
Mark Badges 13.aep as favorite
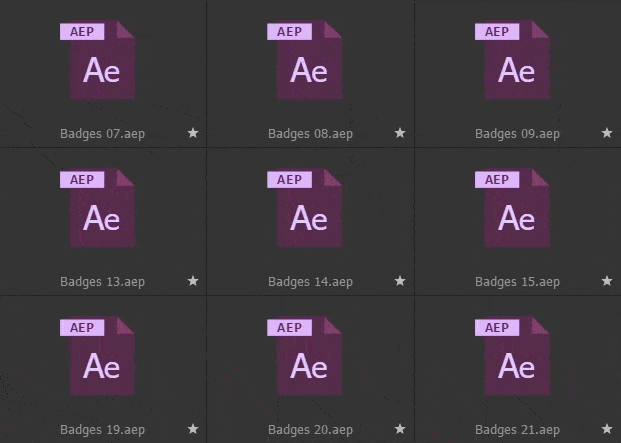[x=193, y=281]
